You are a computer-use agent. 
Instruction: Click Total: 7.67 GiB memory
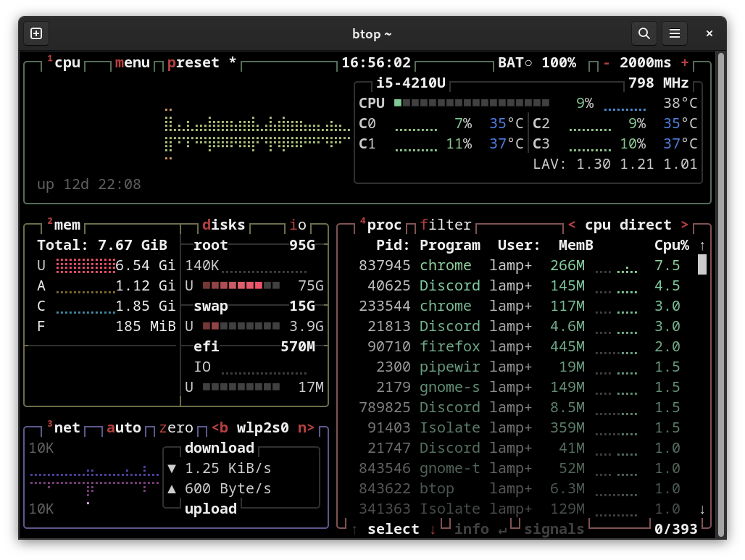[x=102, y=245]
